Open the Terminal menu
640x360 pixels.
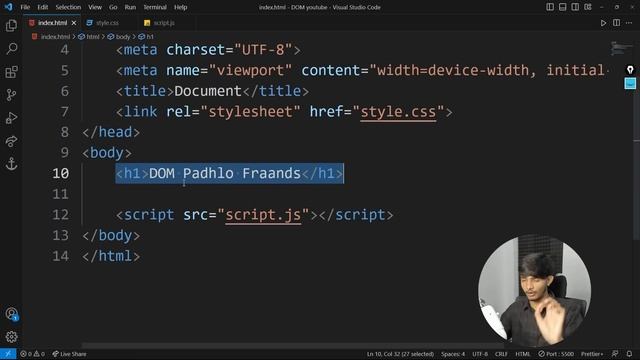(155, 7)
